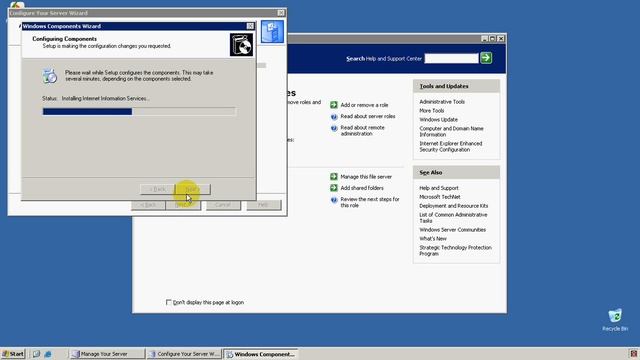Click the status text Installing Internet Information Services
The width and height of the screenshot is (640, 360).
(x=105, y=98)
